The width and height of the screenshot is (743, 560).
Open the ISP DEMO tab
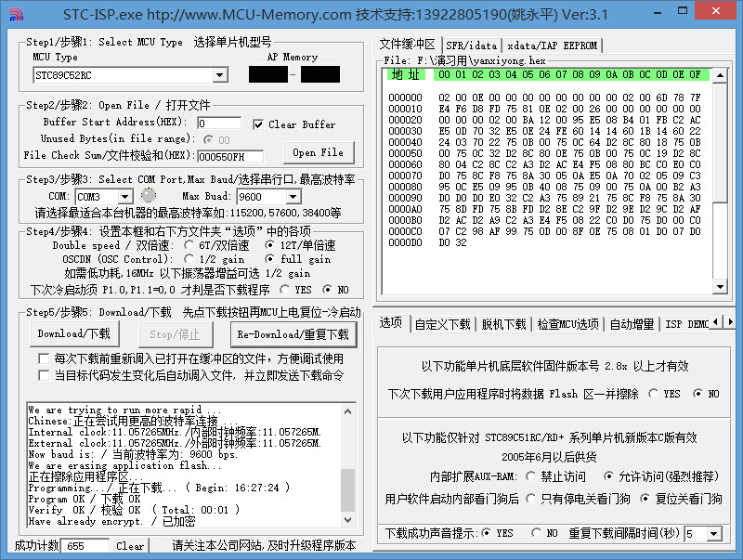tap(686, 324)
